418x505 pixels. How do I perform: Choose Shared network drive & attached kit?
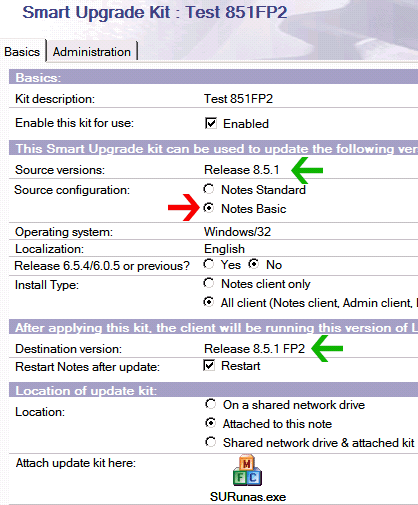pyautogui.click(x=211, y=442)
